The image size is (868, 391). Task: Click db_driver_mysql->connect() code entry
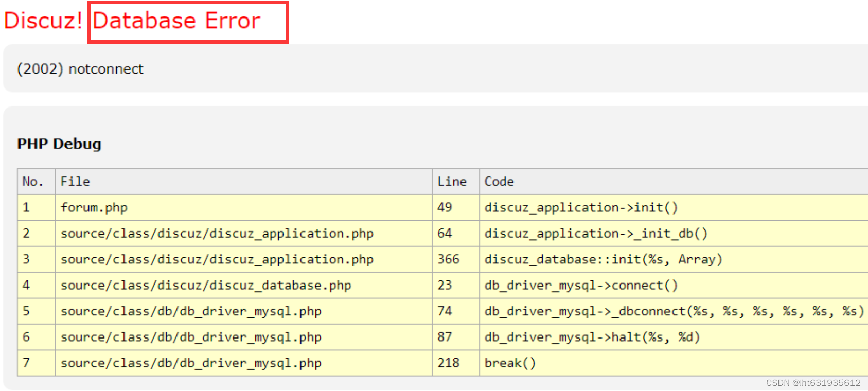(x=581, y=286)
